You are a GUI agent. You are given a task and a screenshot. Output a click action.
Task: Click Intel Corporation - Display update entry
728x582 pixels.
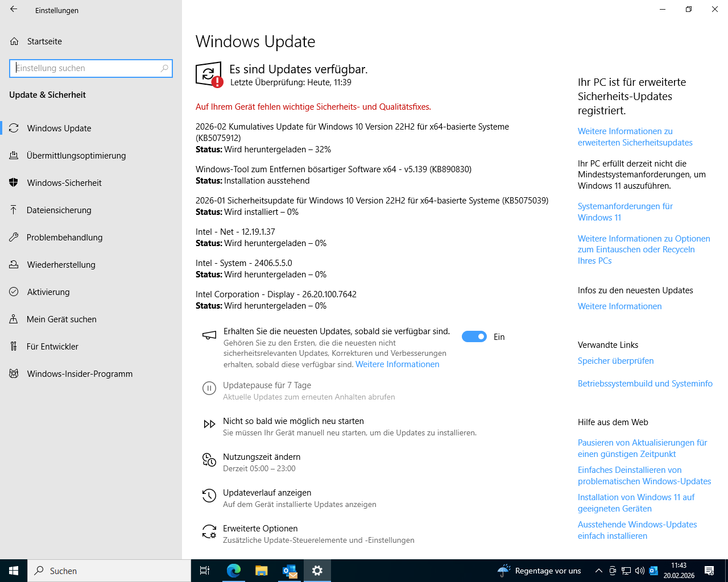click(276, 300)
